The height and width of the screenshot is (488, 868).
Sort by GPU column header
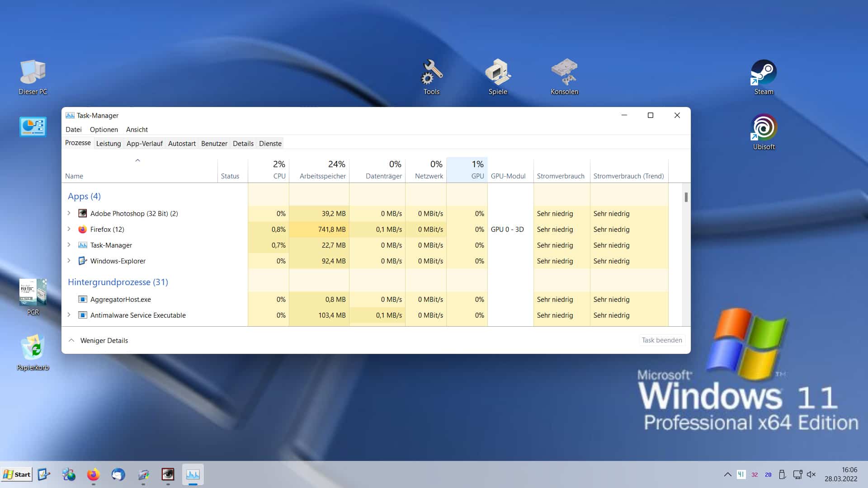coord(467,170)
